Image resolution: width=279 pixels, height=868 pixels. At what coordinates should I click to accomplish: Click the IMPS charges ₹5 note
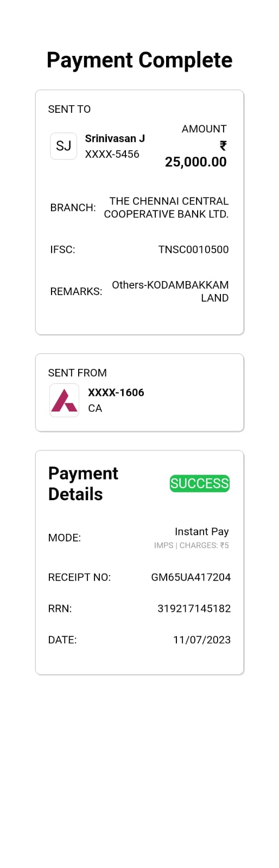coord(191,545)
